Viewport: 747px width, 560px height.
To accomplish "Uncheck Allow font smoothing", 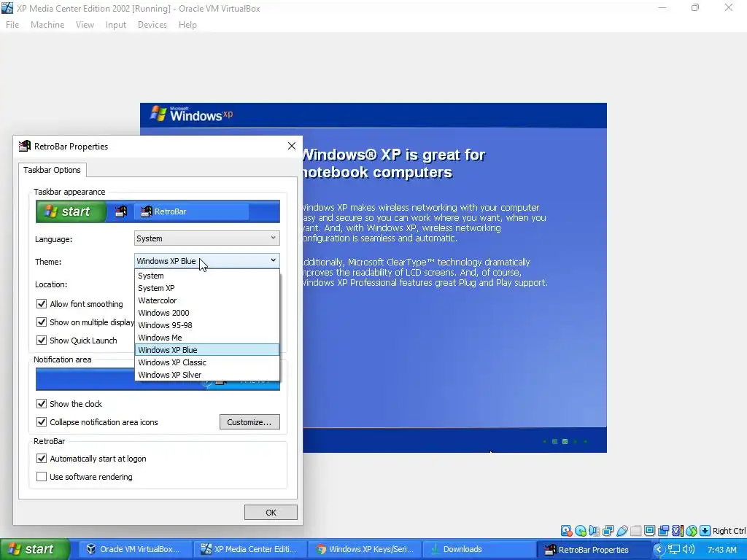I will [42, 304].
